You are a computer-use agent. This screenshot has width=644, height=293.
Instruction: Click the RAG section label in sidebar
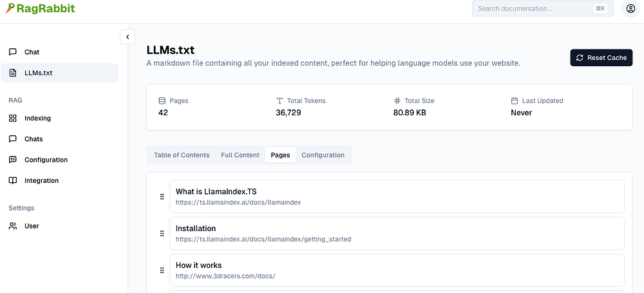tap(15, 100)
